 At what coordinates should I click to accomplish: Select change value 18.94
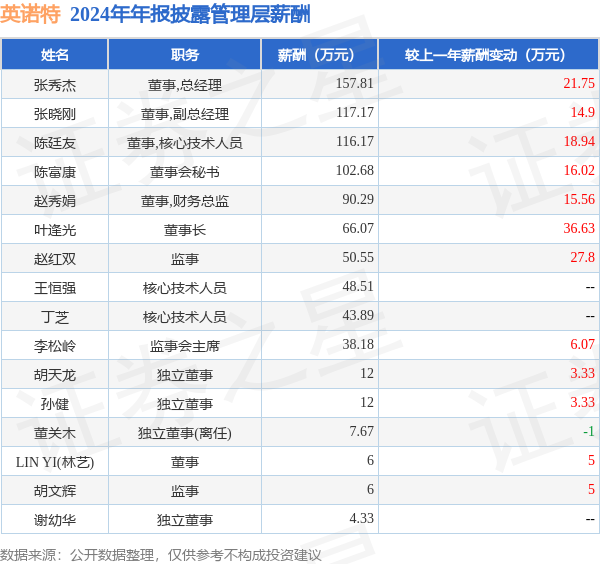[x=579, y=141]
